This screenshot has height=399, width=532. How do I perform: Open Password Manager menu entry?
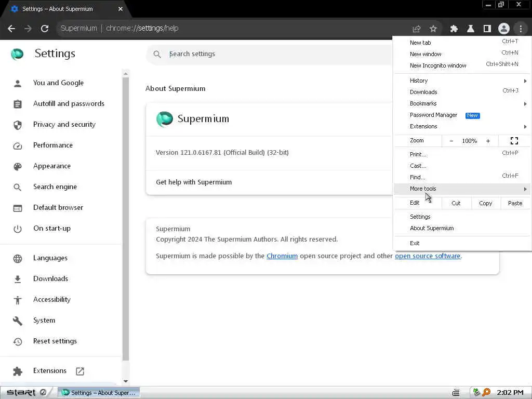pos(462,115)
